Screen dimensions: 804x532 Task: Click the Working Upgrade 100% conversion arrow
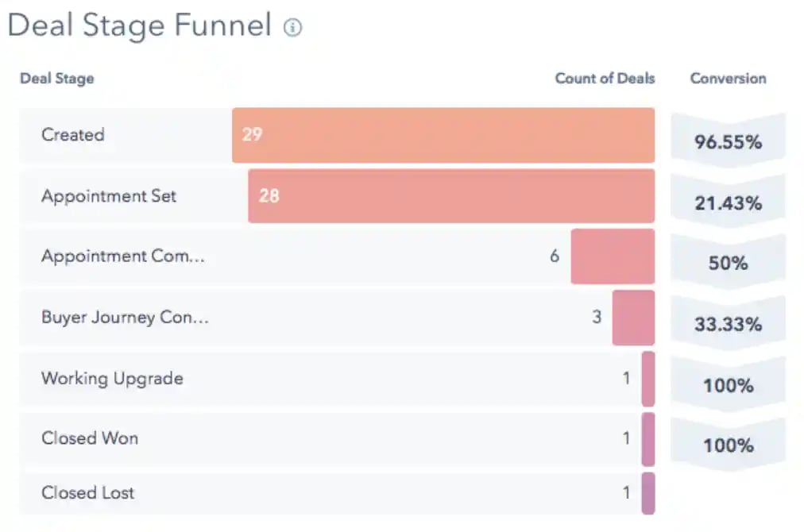click(728, 385)
